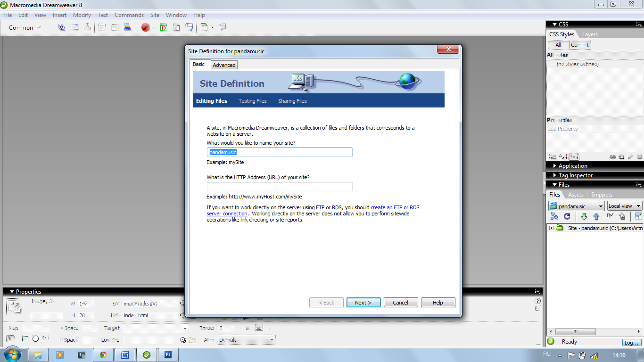The image size is (644, 362).
Task: Switch to the Layers tab
Action: pyautogui.click(x=590, y=34)
